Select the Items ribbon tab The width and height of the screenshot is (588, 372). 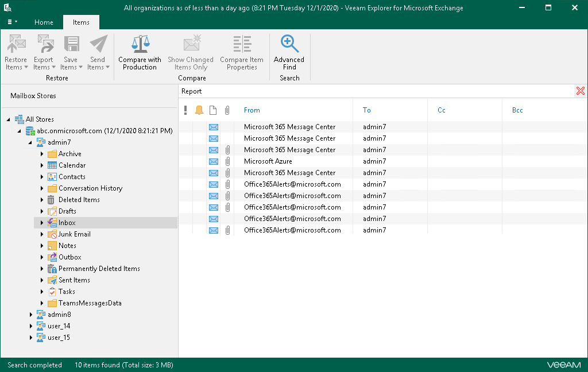(81, 22)
